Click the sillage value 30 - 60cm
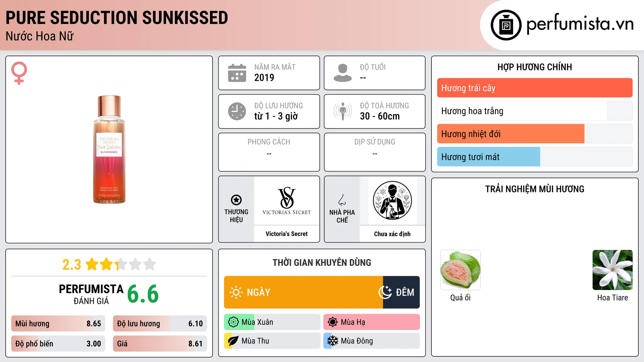 [380, 116]
